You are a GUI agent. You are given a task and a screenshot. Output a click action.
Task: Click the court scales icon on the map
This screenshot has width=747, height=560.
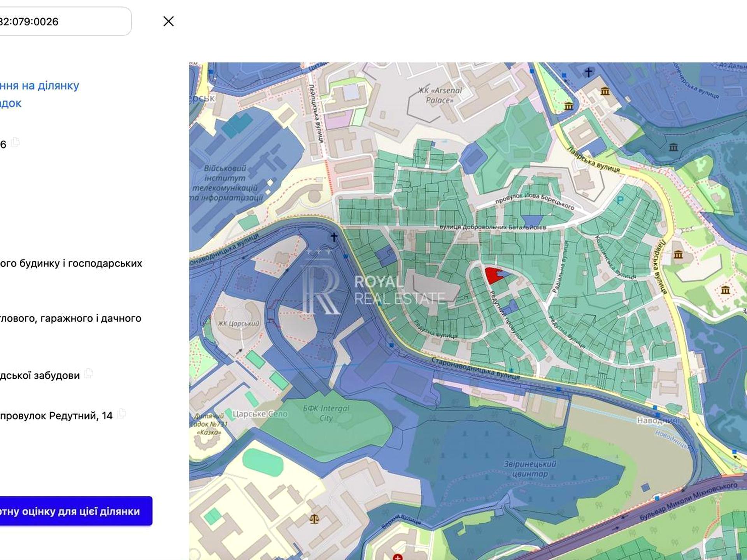click(x=314, y=518)
